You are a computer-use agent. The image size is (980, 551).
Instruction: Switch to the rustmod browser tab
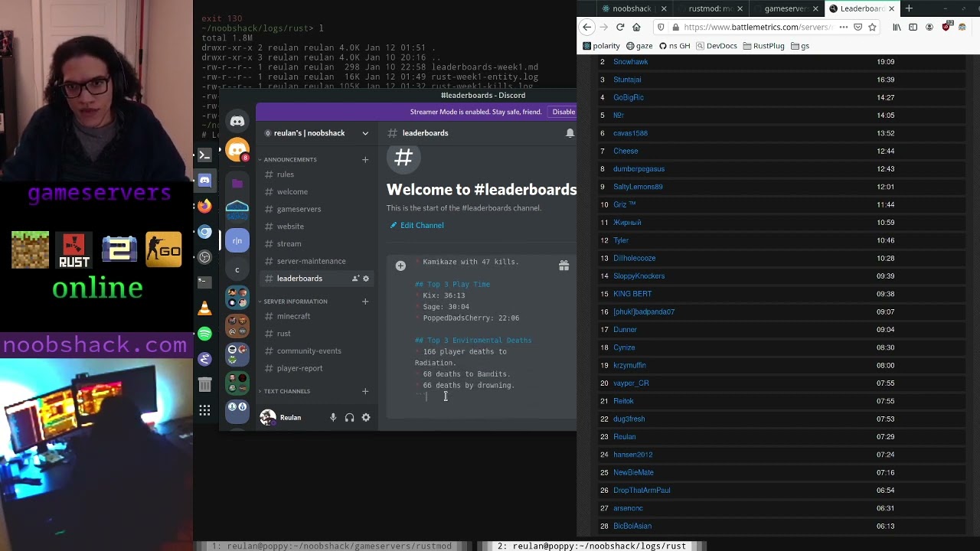pos(710,8)
